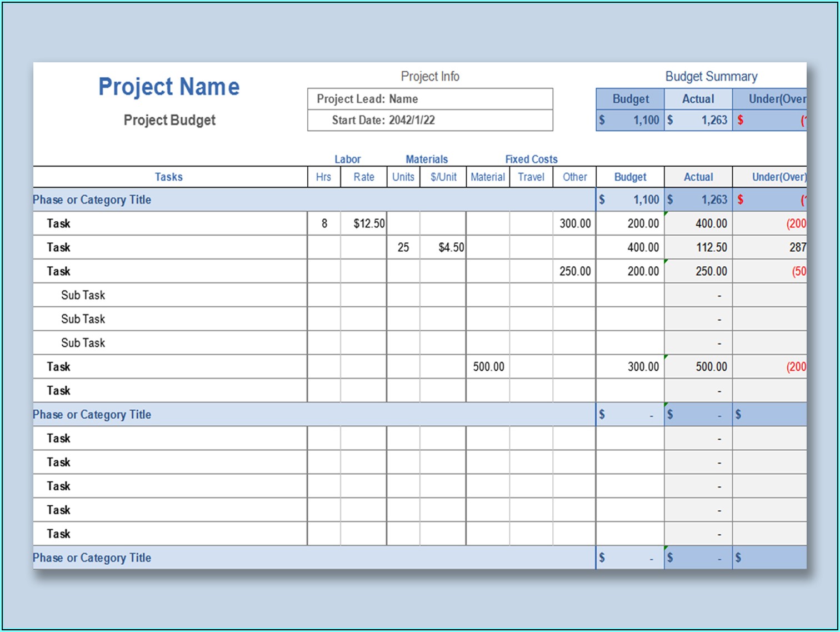Image resolution: width=840 pixels, height=632 pixels.
Task: Select the Units cell containing 25
Action: click(403, 247)
